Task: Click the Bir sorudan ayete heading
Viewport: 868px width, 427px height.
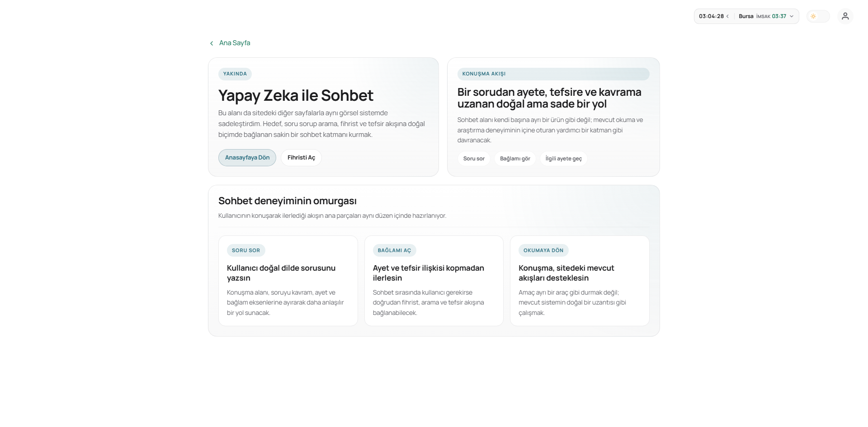Action: [x=549, y=98]
